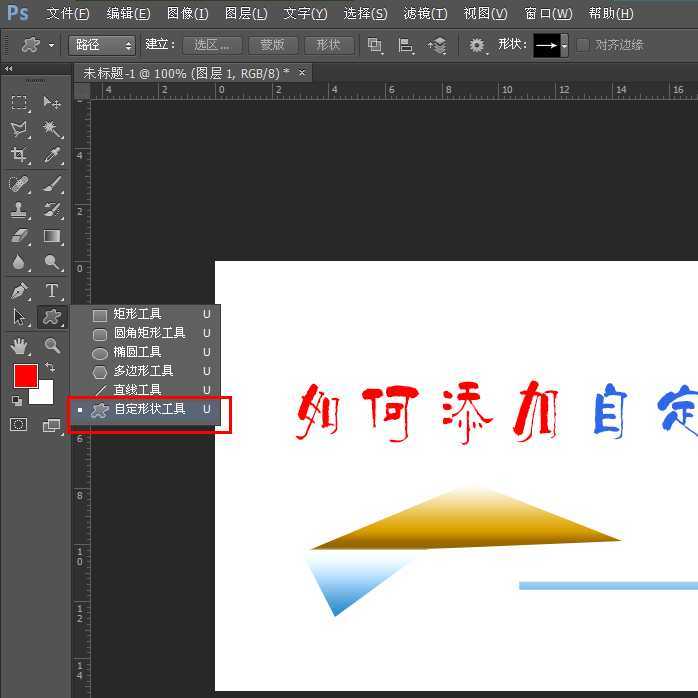Pick the Eyedropper tool
This screenshot has height=698, width=698.
(x=52, y=156)
